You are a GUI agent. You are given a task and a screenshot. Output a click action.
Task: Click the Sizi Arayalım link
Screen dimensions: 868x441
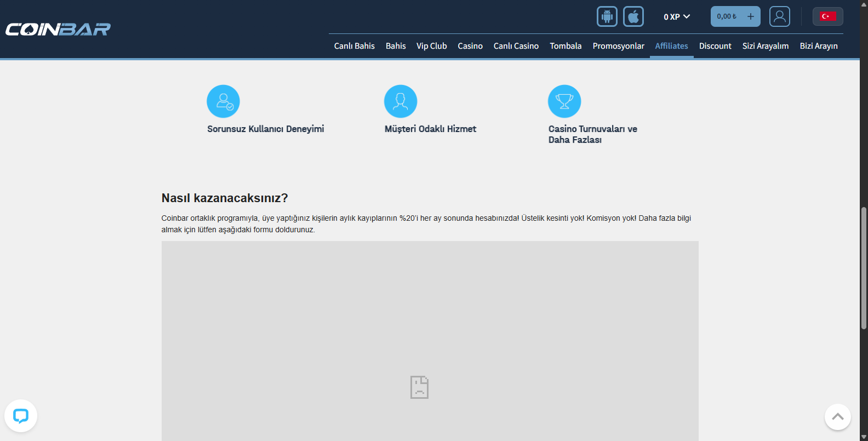[x=765, y=46]
